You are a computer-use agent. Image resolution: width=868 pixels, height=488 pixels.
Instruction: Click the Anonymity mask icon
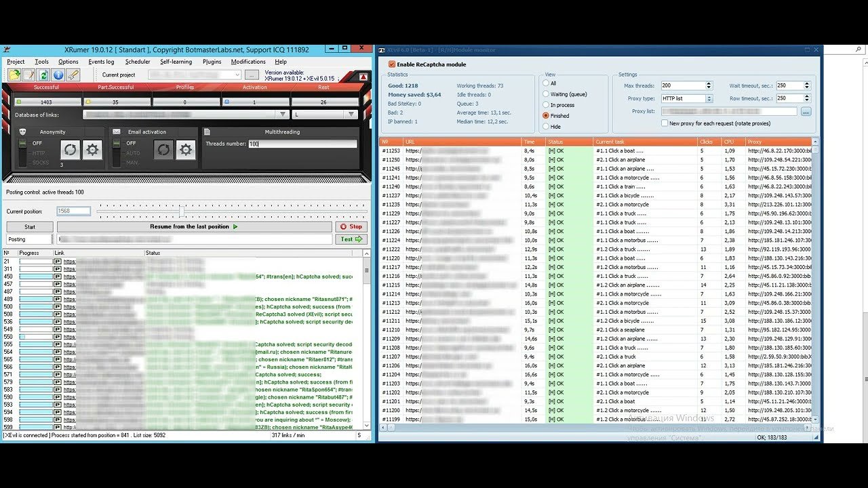(x=22, y=131)
